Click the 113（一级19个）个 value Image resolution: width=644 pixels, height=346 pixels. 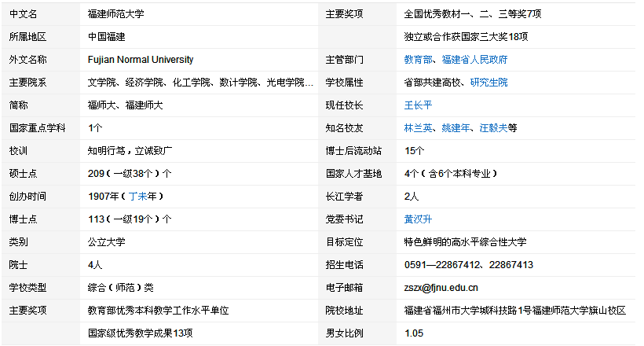pyautogui.click(x=130, y=219)
